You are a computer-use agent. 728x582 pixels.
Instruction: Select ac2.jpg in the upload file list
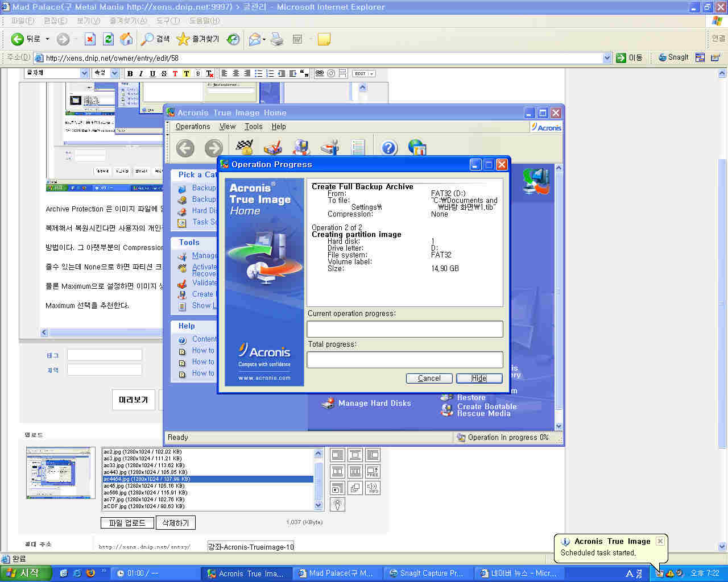pos(208,452)
